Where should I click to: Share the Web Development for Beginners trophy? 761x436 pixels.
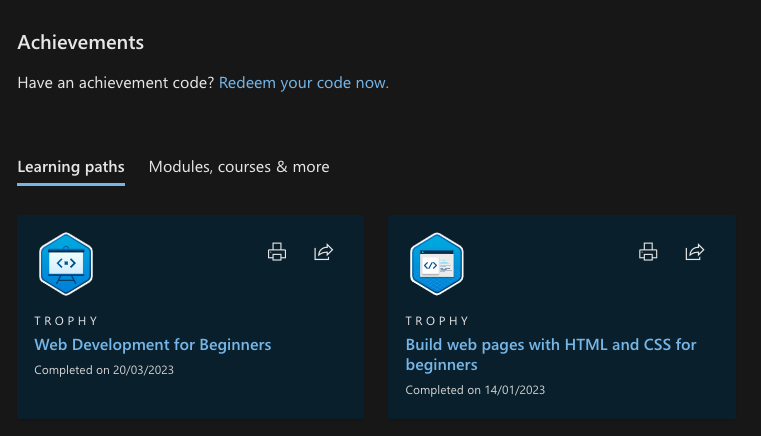[x=323, y=252]
